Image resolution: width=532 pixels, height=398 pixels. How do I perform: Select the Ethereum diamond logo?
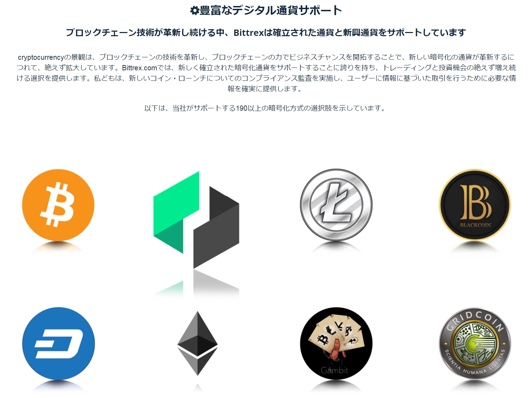[197, 344]
